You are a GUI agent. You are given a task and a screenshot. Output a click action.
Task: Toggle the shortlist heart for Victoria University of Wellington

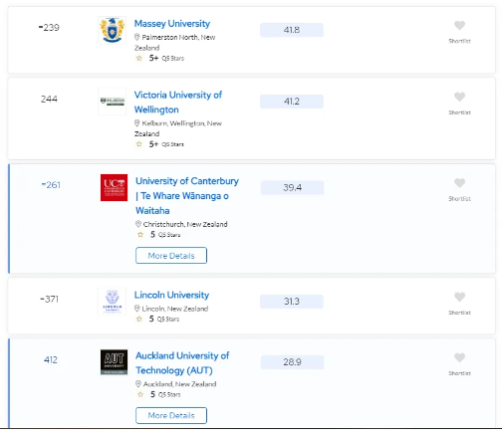(459, 97)
